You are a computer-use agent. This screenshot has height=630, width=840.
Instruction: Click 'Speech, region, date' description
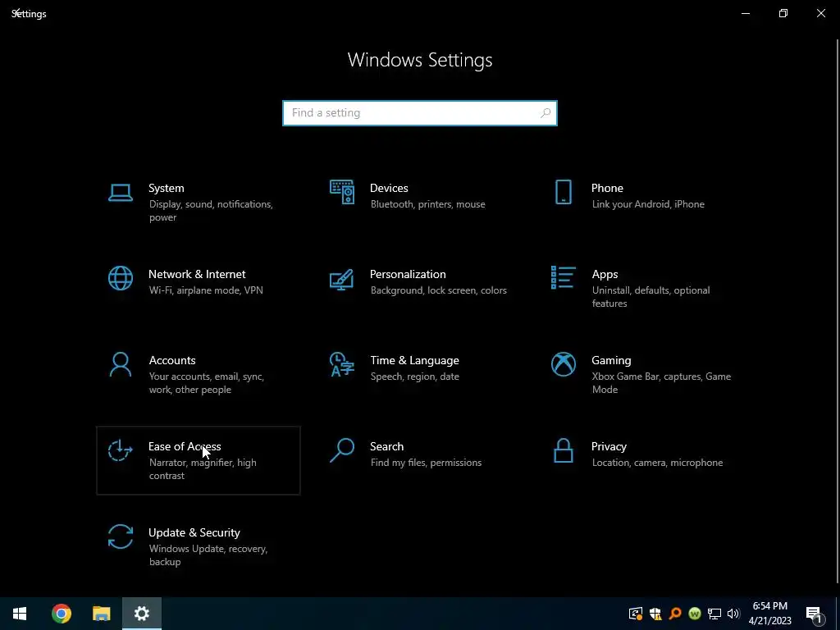(x=414, y=377)
